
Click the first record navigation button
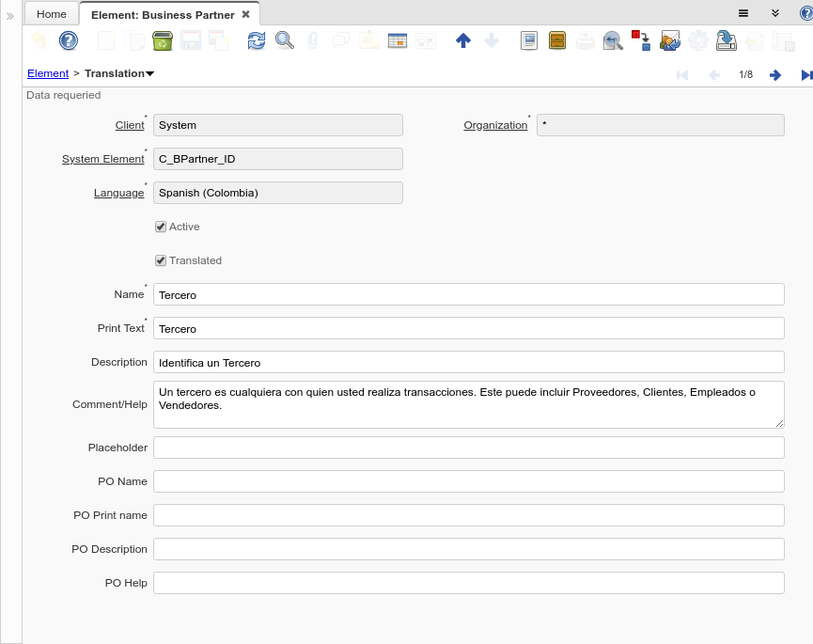[x=682, y=75]
